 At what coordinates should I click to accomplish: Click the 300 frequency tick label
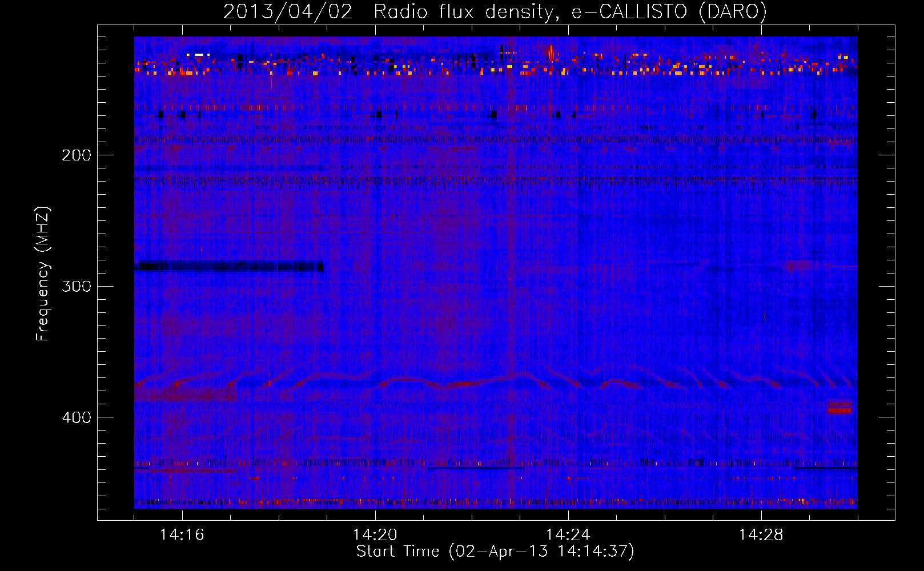[x=77, y=286]
